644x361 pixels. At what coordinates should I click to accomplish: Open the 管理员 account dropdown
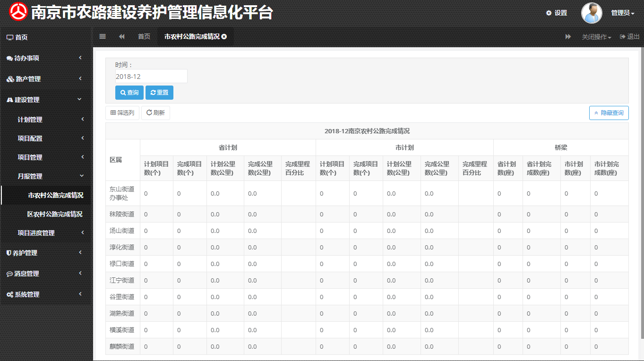tap(623, 13)
